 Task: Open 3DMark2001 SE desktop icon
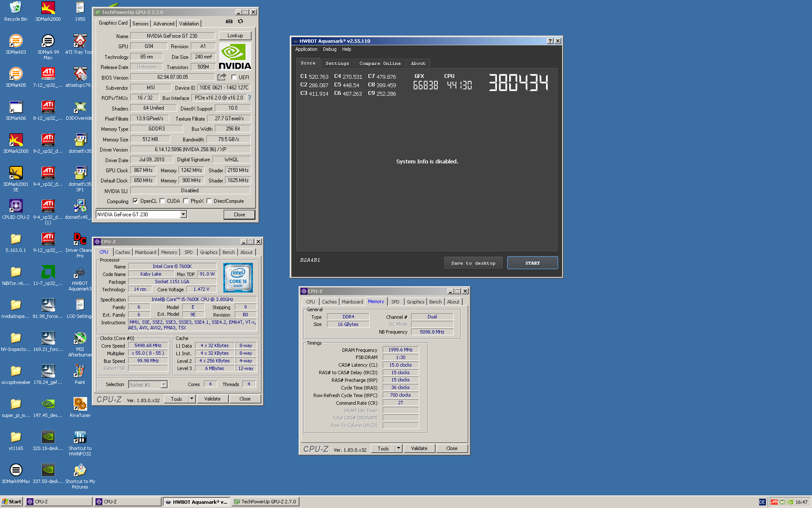coord(16,179)
